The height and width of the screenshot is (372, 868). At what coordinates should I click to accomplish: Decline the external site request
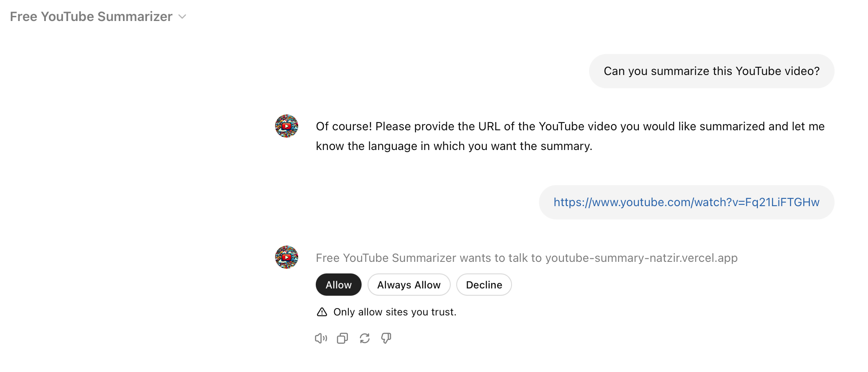(484, 285)
